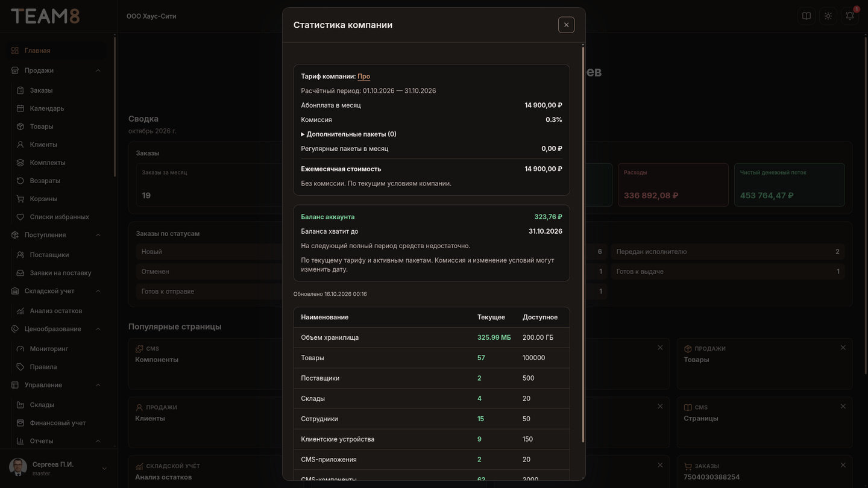Collapse the Продажи menu chevron
Viewport: 868px width, 488px height.
pyautogui.click(x=98, y=70)
